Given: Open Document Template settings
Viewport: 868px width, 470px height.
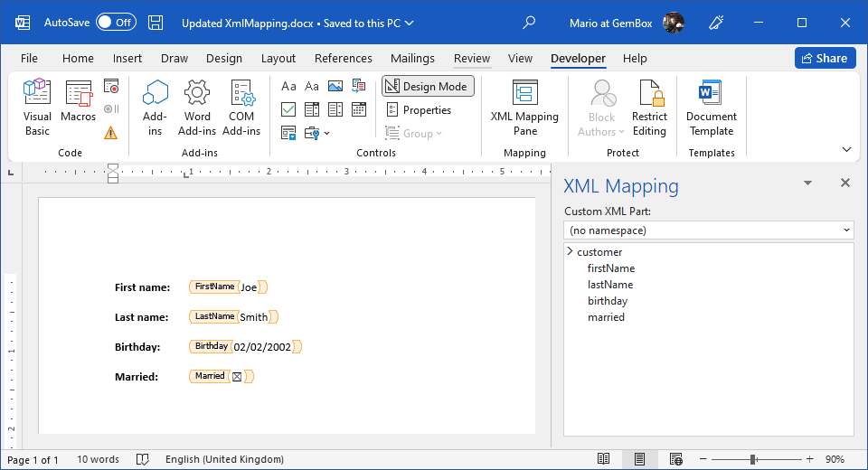Looking at the screenshot, I should (x=711, y=108).
